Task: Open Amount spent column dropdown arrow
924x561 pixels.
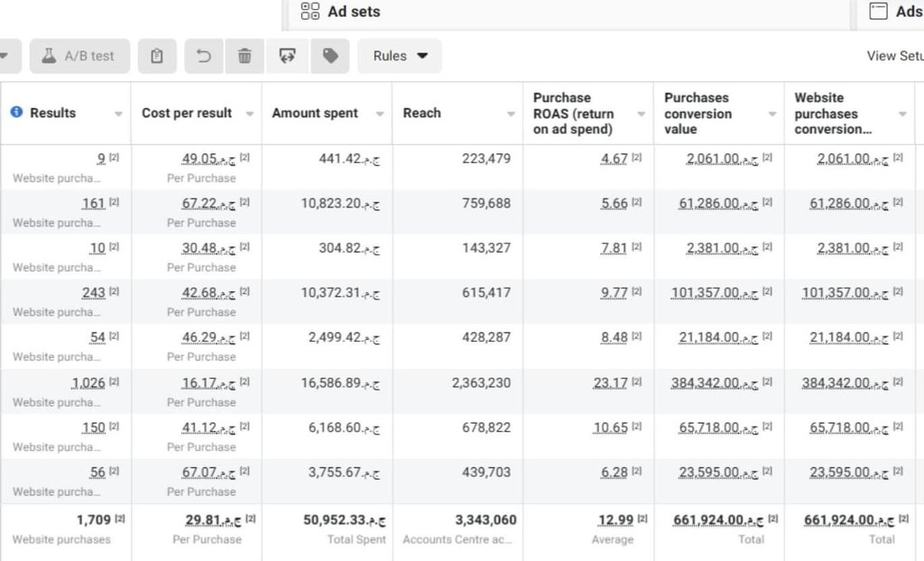Action: 380,114
